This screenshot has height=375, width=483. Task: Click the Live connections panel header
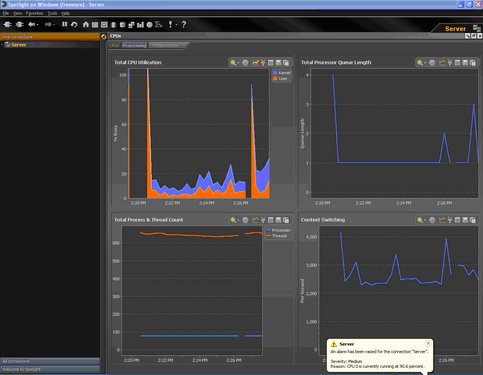click(50, 37)
